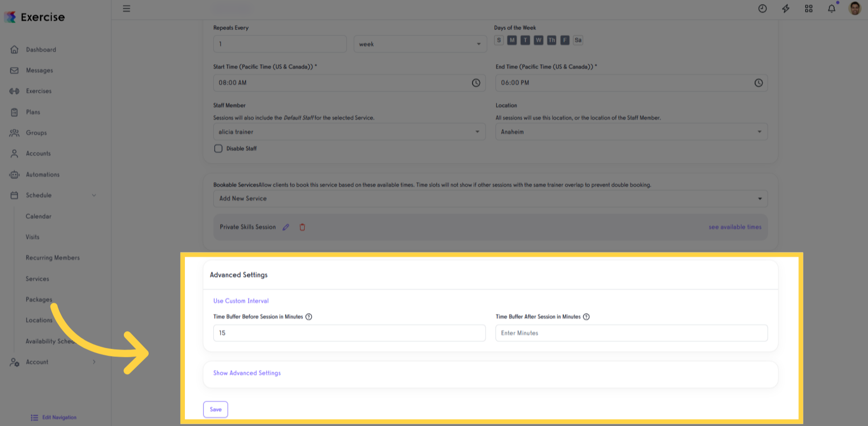This screenshot has height=426, width=868.
Task: Click the lightning bolt icon in the top bar
Action: click(785, 8)
